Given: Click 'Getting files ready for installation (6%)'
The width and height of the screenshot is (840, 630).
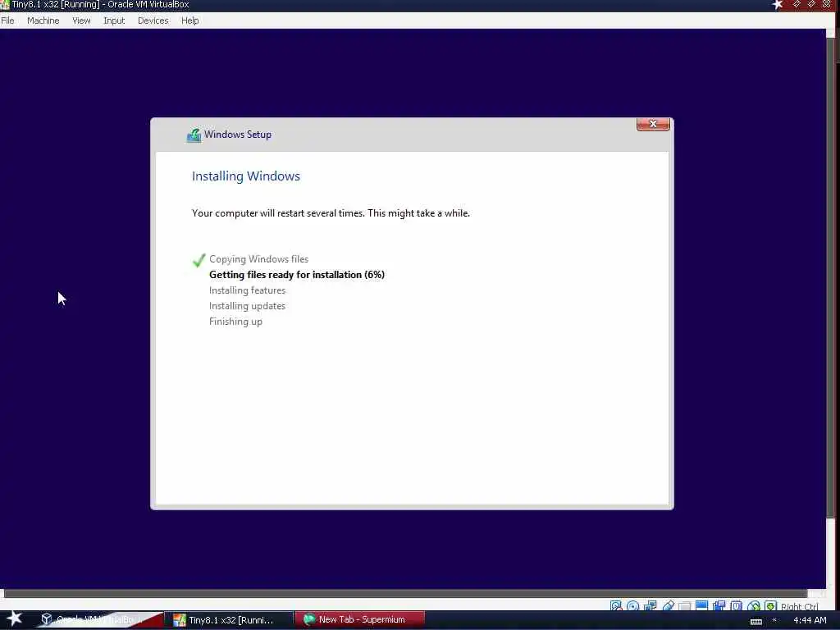Looking at the screenshot, I should click(297, 275).
